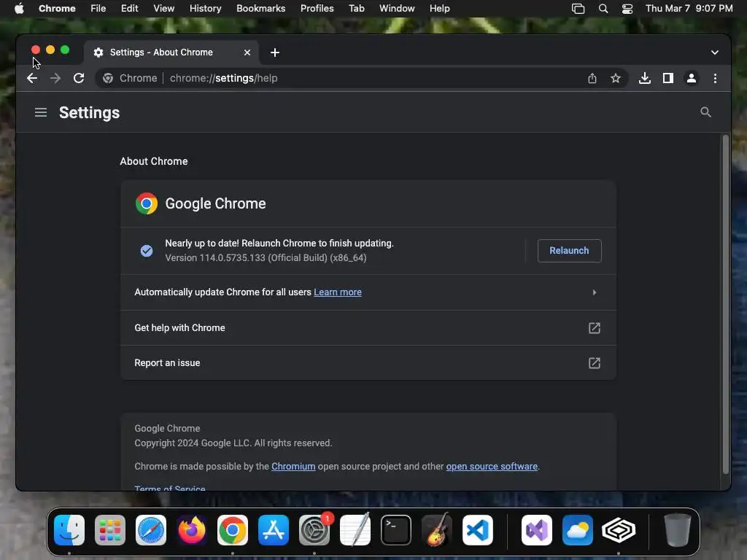Open App Store from the Dock
Image resolution: width=747 pixels, height=560 pixels.
274,530
